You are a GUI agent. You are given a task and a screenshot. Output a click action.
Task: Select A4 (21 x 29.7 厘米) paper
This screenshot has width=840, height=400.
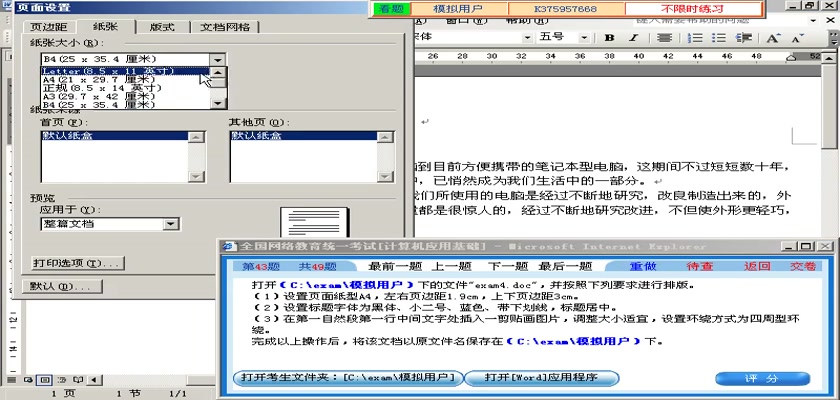(x=125, y=79)
